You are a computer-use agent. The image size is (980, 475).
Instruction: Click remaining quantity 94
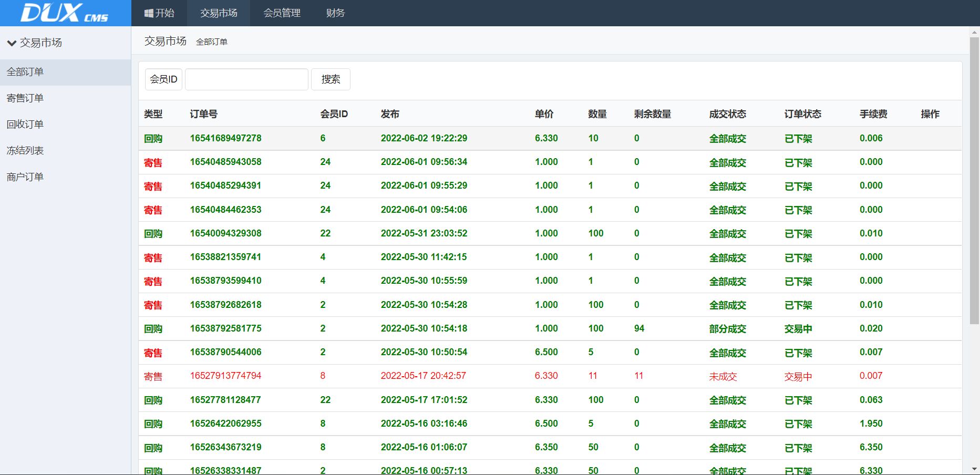(x=639, y=328)
